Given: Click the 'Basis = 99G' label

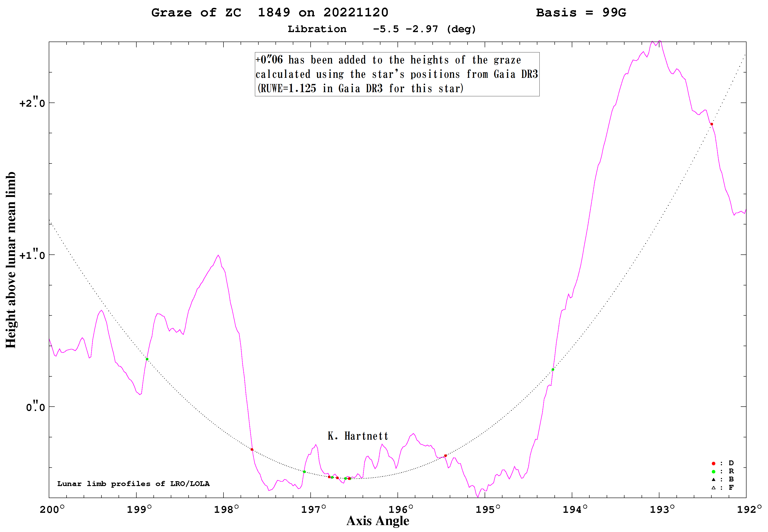Looking at the screenshot, I should click(581, 13).
